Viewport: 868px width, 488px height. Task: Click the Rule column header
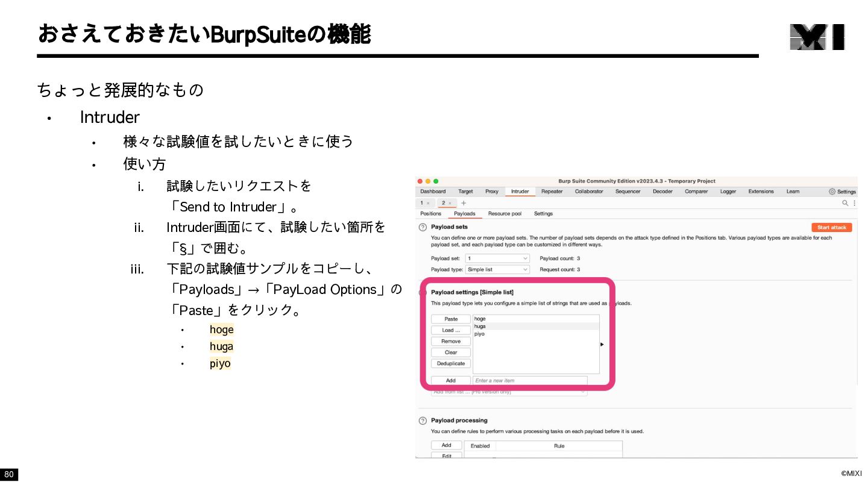(x=559, y=446)
